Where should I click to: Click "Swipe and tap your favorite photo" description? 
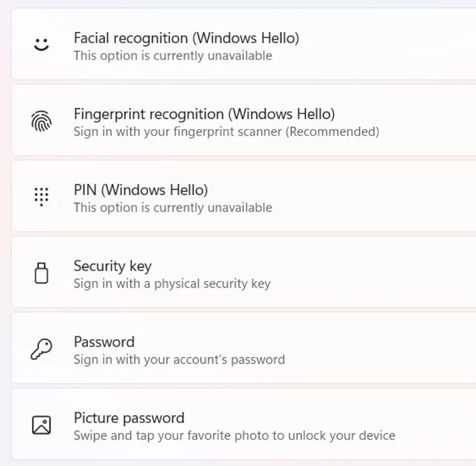coord(234,436)
